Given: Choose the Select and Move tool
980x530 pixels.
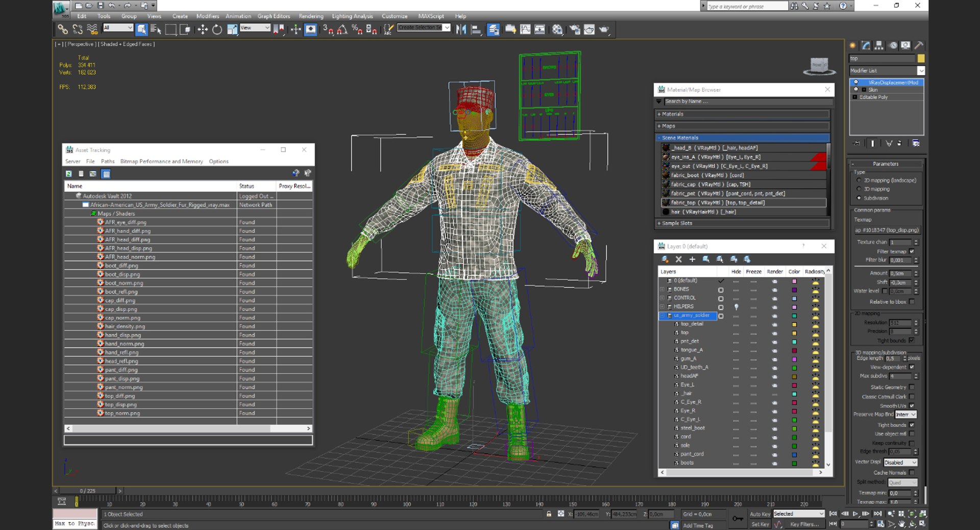Looking at the screenshot, I should click(203, 30).
